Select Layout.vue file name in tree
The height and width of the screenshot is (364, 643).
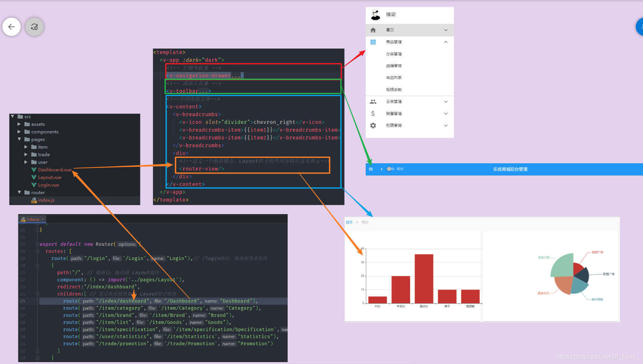tap(49, 177)
